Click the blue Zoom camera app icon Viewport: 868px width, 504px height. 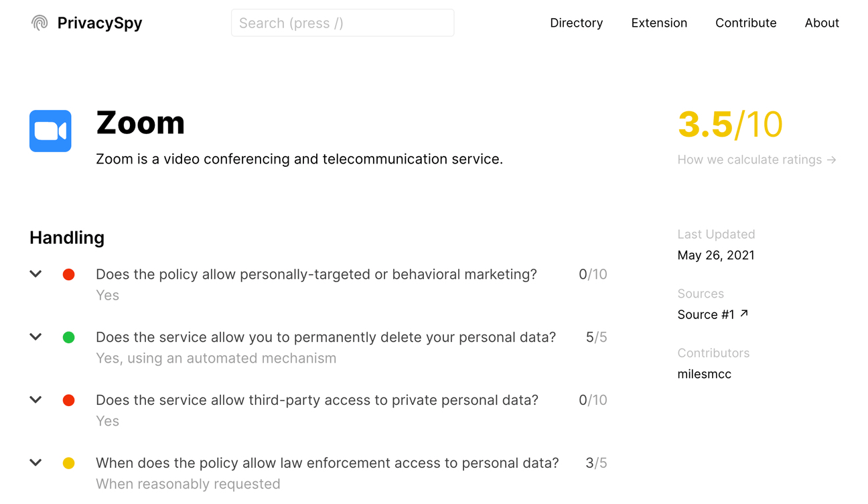(50, 131)
